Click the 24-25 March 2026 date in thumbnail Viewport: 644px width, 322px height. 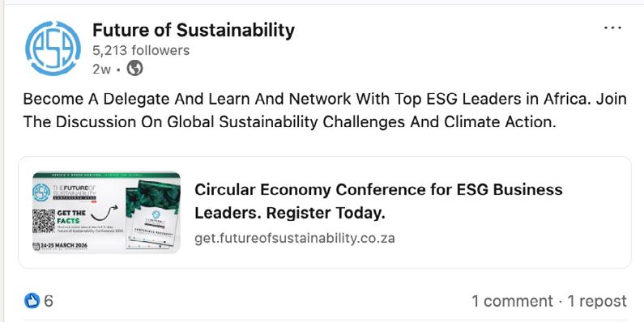pyautogui.click(x=60, y=246)
